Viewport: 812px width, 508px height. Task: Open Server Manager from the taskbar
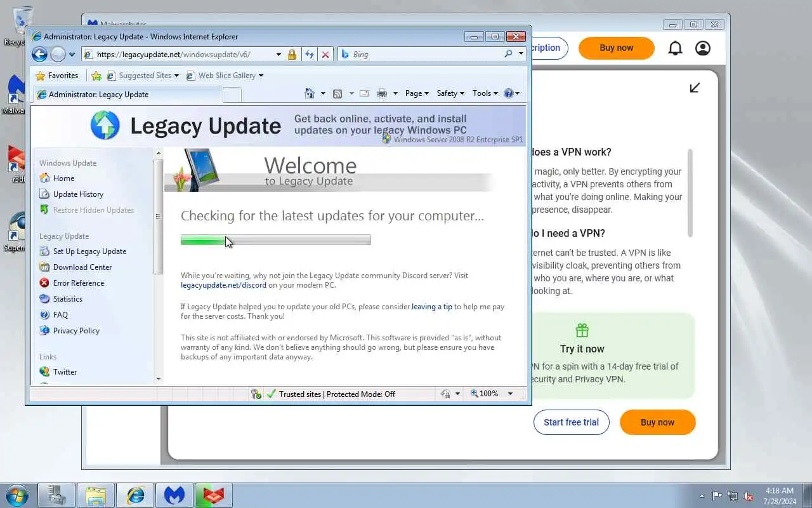click(x=56, y=495)
